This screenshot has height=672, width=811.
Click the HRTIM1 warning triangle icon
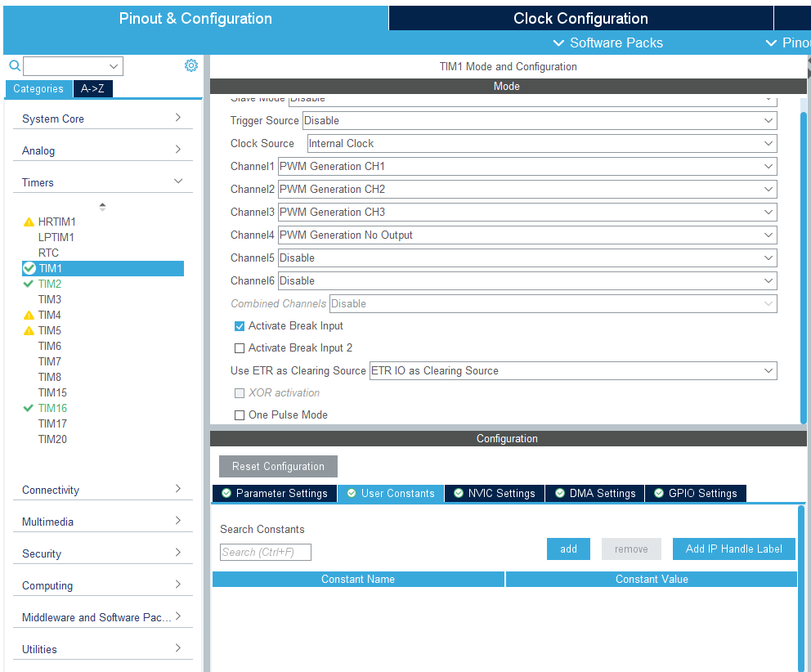tap(29, 222)
